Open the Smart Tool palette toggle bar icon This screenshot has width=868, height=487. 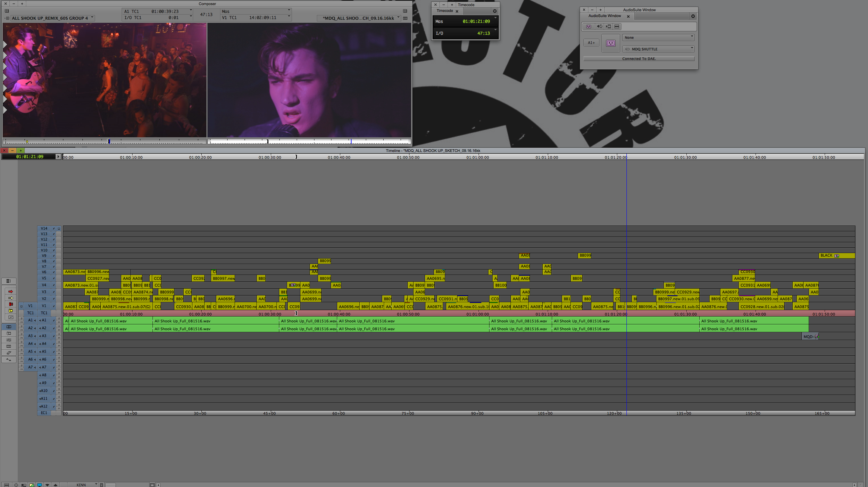click(8, 281)
